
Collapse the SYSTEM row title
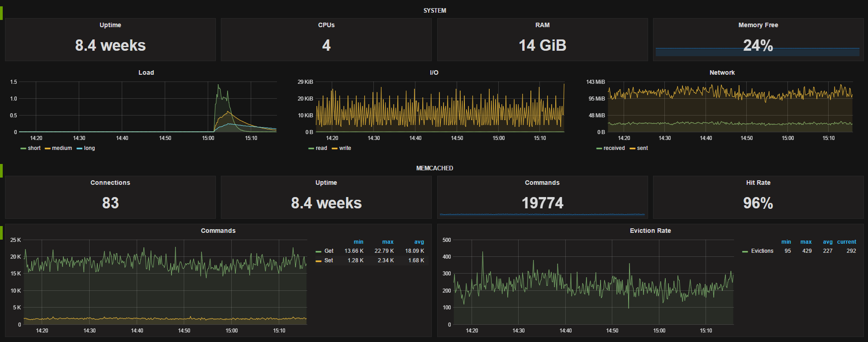click(434, 10)
